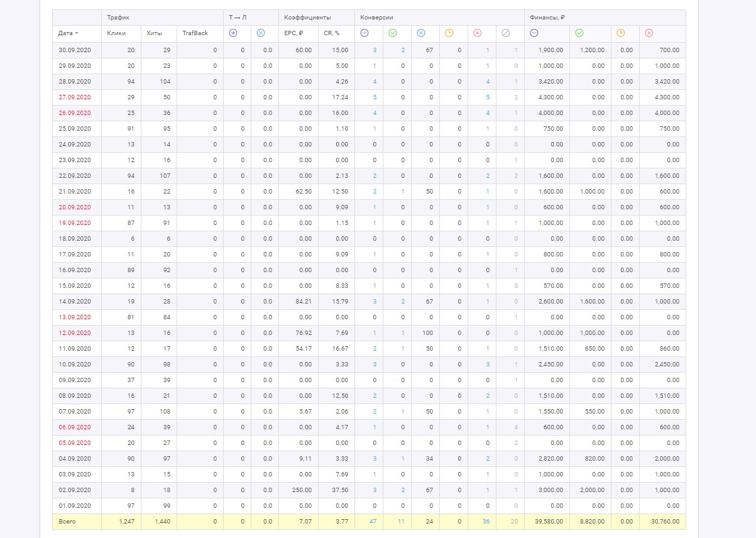Click the Финансы rejected cross icon header
756x538 pixels.
tap(649, 33)
